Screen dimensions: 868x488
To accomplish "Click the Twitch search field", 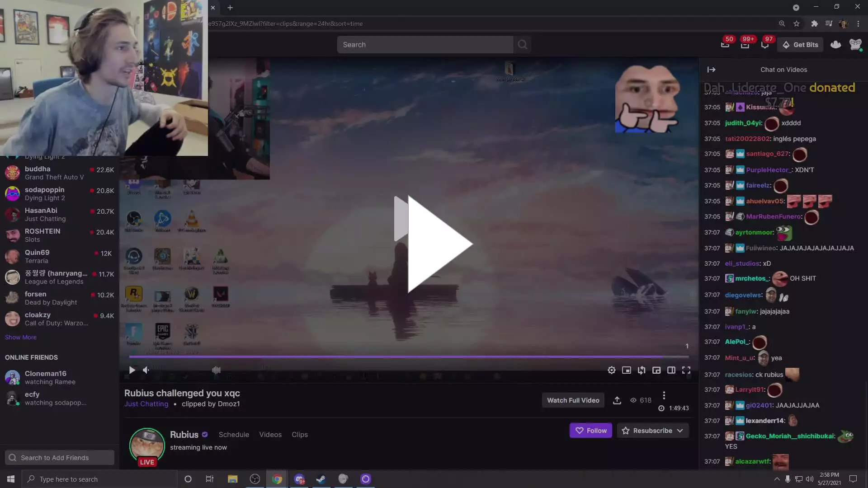I will coord(425,45).
